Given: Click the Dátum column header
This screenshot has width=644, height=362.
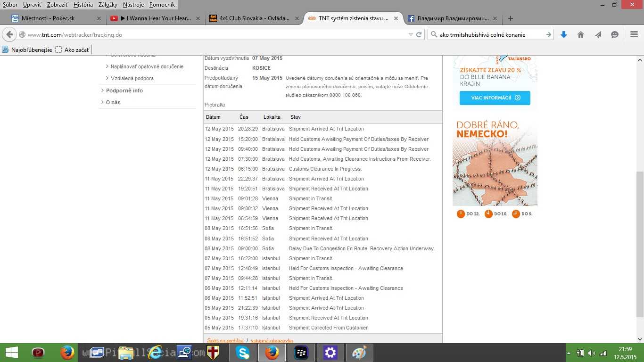Looking at the screenshot, I should [213, 117].
